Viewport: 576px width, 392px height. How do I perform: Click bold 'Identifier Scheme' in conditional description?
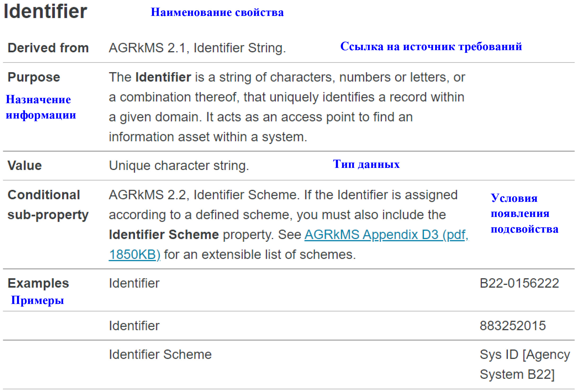(164, 235)
